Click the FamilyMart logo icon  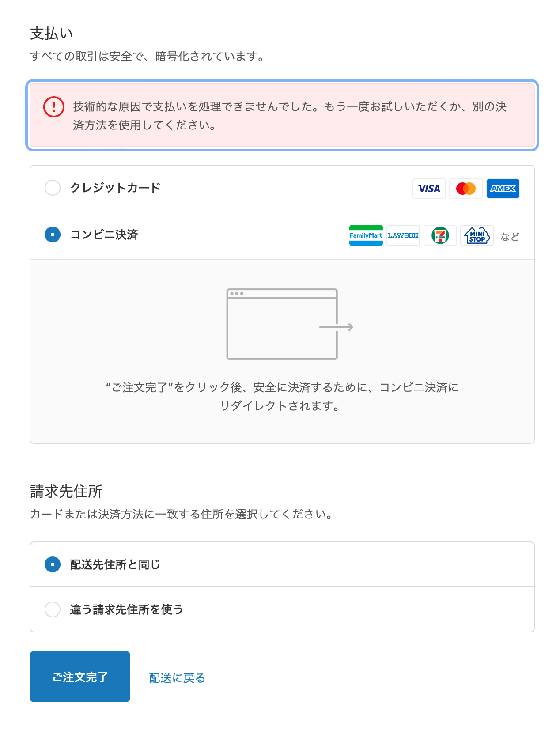point(366,235)
